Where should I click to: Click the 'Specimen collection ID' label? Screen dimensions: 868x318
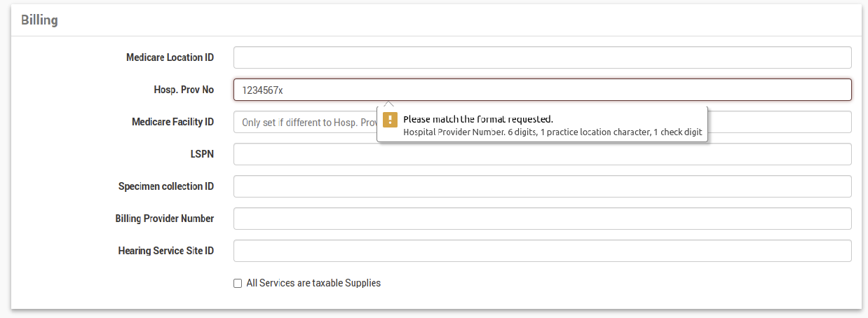click(x=166, y=186)
